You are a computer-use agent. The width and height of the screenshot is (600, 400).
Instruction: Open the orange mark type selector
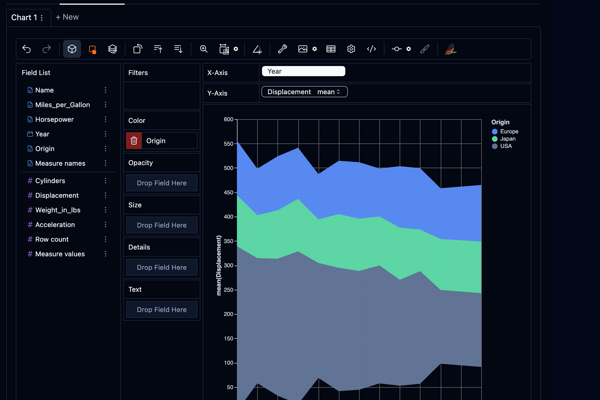92,49
